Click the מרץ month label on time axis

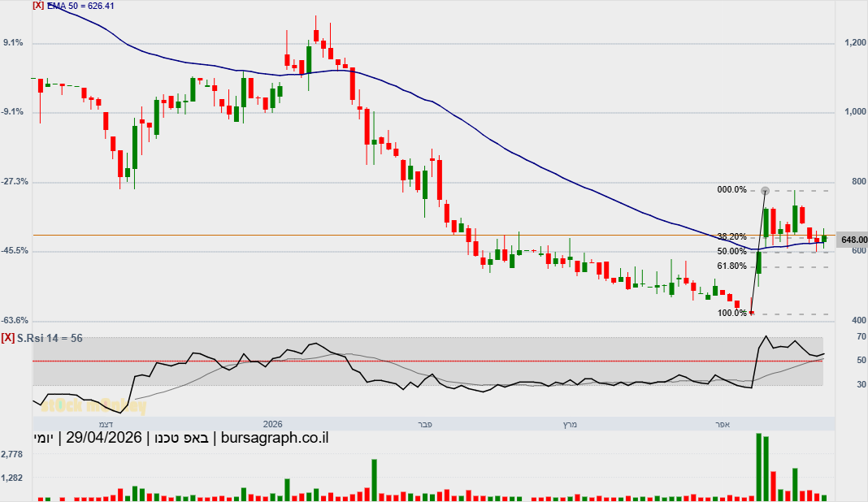tap(570, 425)
